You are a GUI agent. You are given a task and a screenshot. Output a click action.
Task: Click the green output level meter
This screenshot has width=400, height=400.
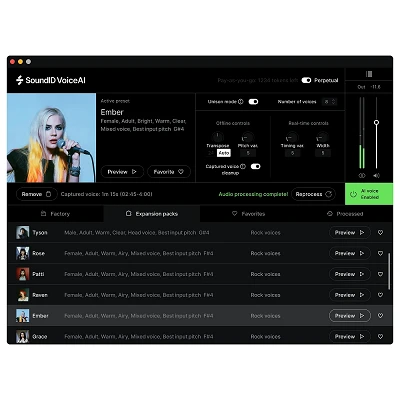coord(362,157)
